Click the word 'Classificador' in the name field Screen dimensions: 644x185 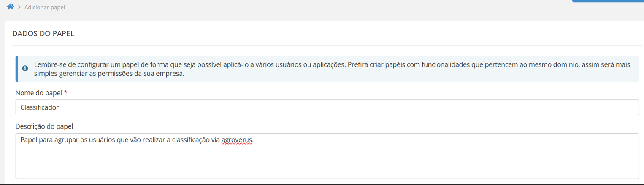pyautogui.click(x=39, y=107)
